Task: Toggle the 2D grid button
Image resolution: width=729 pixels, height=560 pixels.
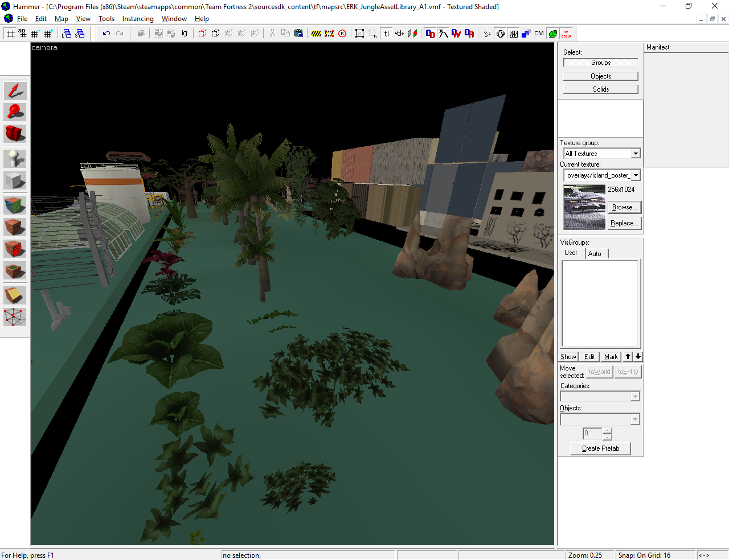Action: (x=10, y=34)
